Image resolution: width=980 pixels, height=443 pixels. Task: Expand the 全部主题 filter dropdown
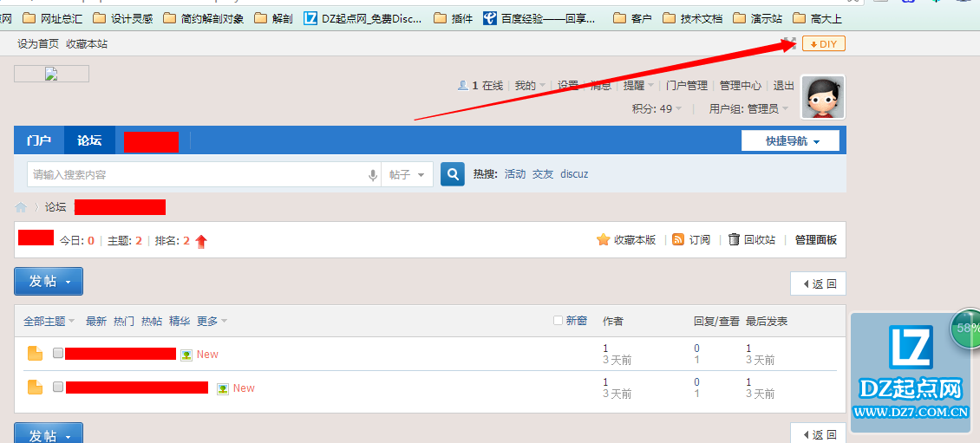(49, 322)
